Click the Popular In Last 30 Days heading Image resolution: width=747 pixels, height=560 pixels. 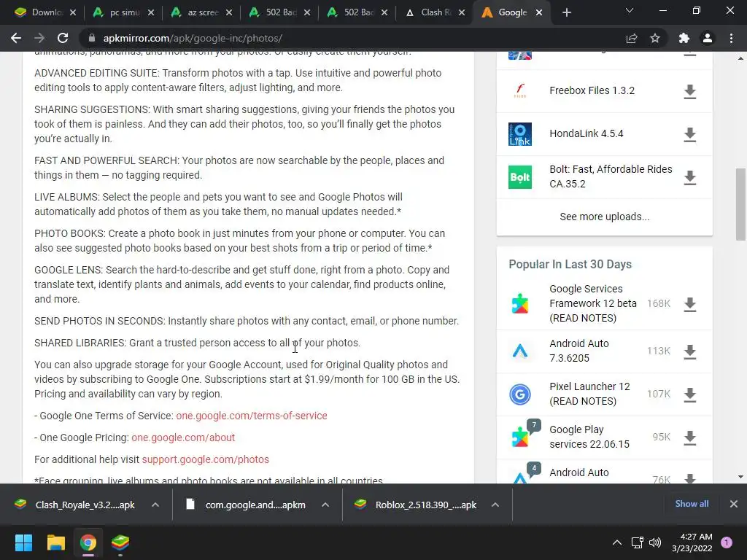pyautogui.click(x=570, y=264)
